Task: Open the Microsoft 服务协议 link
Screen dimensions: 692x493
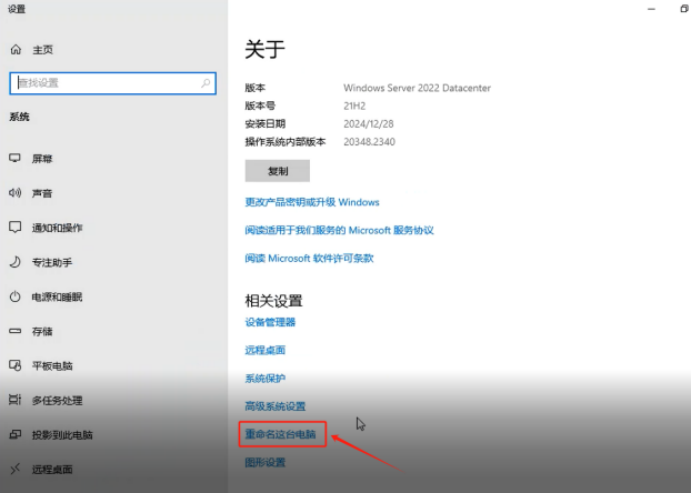Action: [x=339, y=230]
